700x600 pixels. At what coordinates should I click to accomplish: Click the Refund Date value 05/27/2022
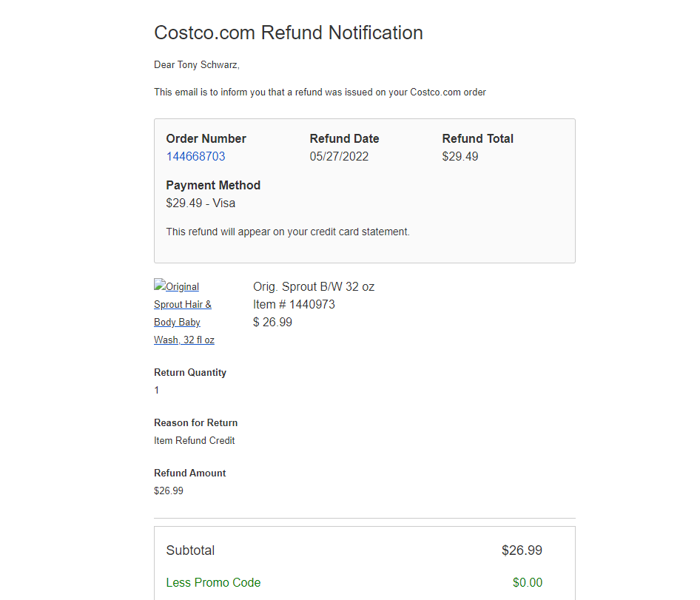pyautogui.click(x=340, y=156)
